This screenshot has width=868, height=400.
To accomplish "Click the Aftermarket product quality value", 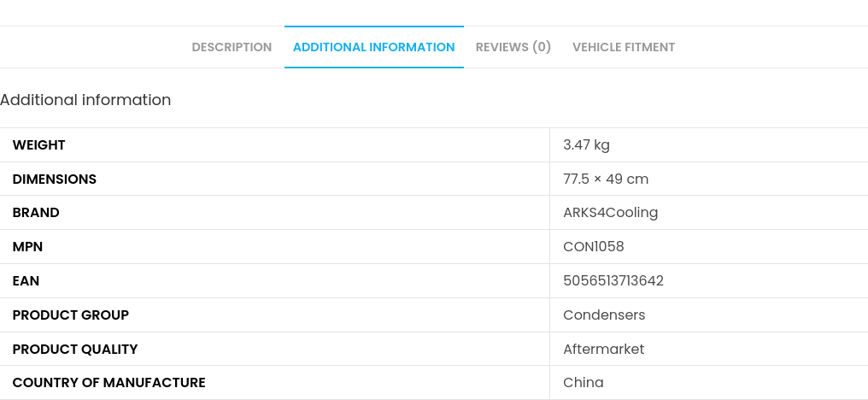I will (x=603, y=350).
